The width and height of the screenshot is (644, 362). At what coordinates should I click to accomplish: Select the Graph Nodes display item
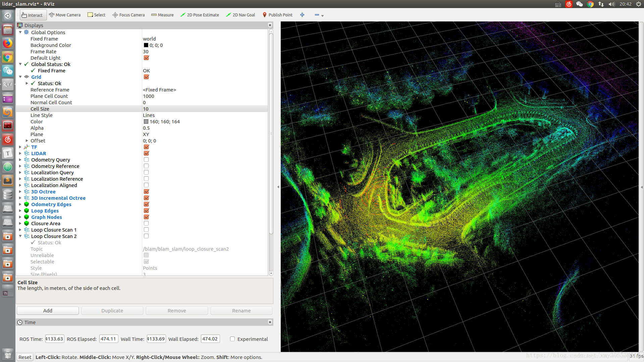point(46,217)
